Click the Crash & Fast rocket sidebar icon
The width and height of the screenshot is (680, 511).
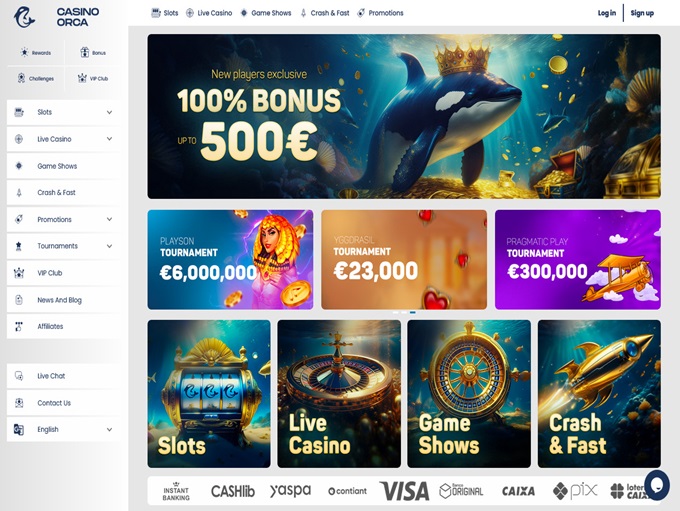pyautogui.click(x=19, y=193)
